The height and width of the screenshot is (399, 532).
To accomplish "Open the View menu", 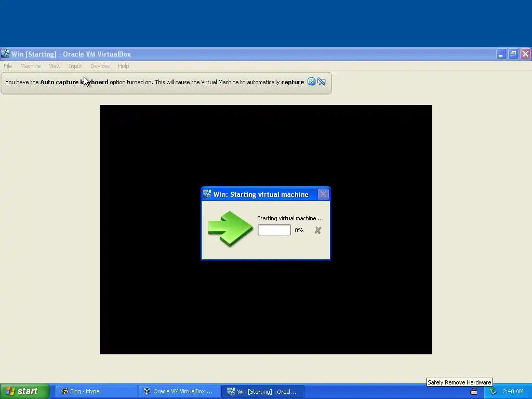I will pos(54,66).
